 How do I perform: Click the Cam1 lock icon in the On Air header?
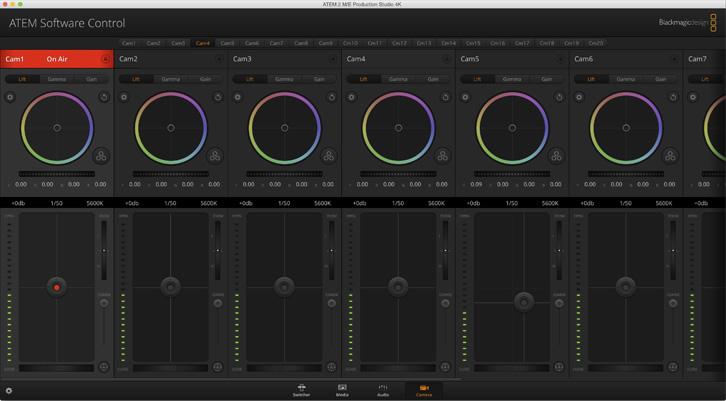coord(105,59)
